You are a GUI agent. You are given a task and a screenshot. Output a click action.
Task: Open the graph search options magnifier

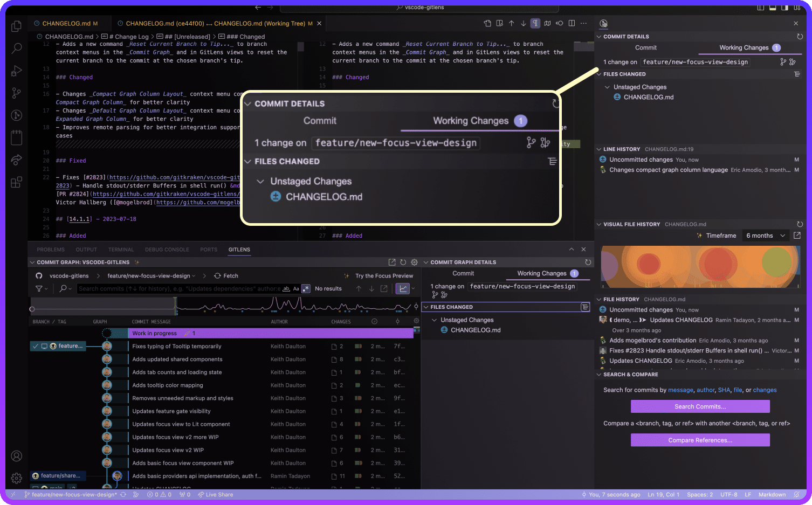65,288
